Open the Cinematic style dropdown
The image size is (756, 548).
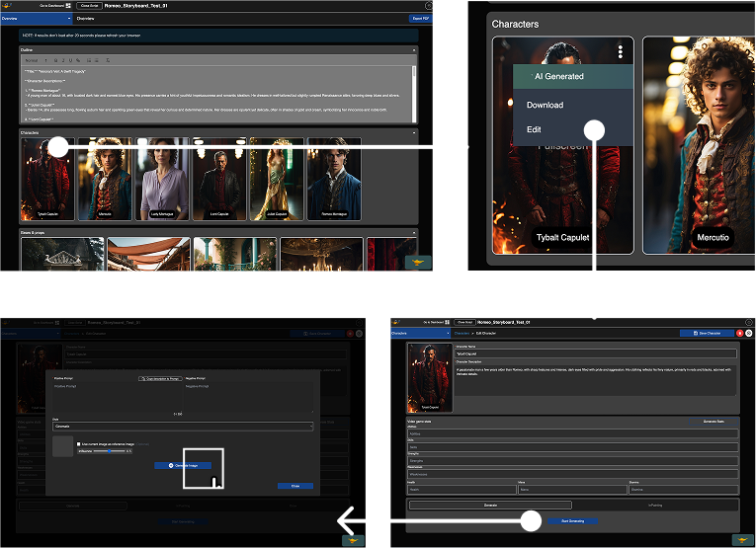182,427
